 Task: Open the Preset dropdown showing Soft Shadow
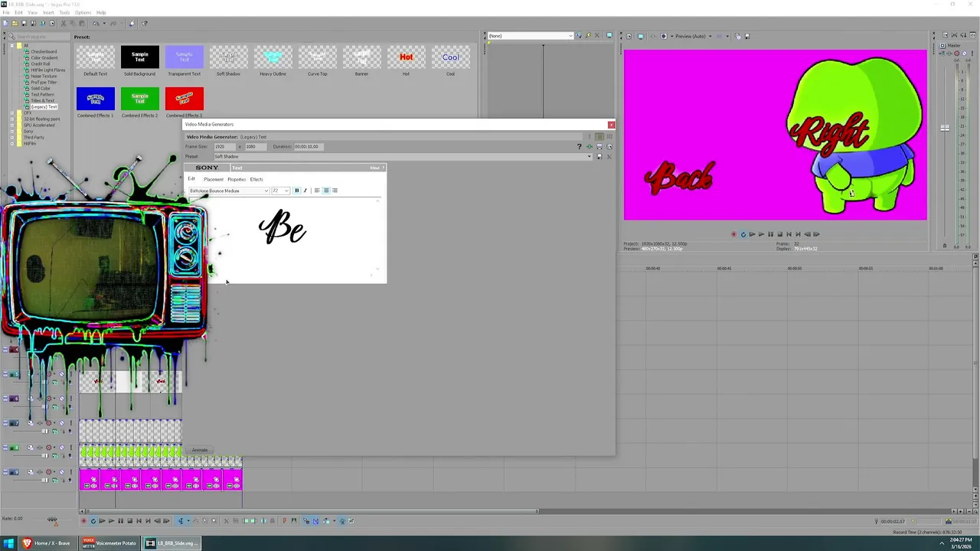coord(589,156)
